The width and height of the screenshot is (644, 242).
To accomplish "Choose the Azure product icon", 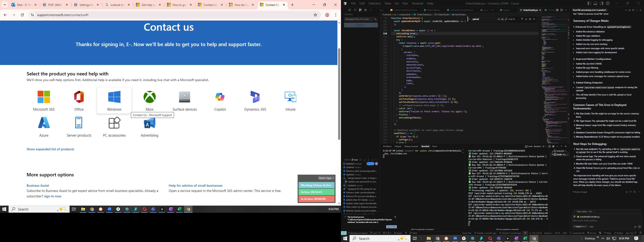I will coord(44,123).
